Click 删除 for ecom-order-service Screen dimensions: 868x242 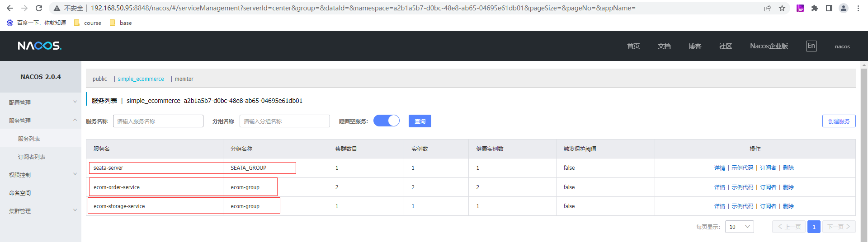[788, 187]
